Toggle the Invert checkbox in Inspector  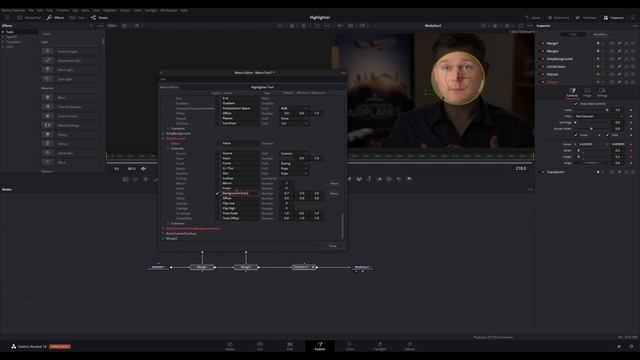tap(576, 135)
